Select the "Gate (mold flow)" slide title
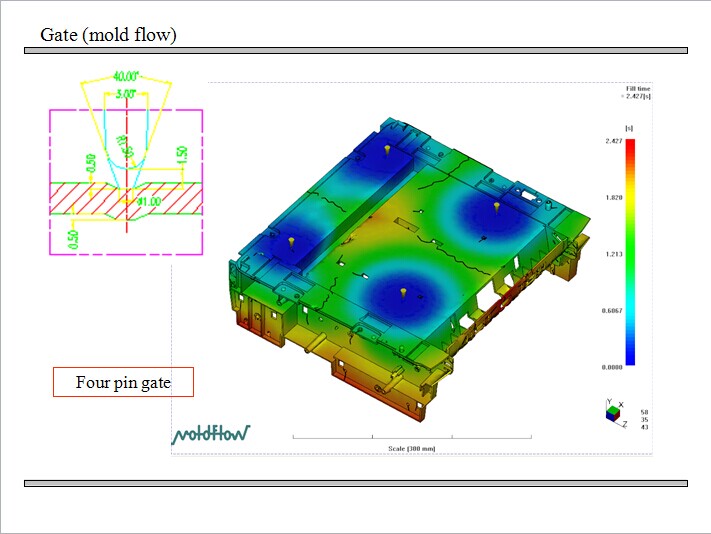The height and width of the screenshot is (534, 711). pyautogui.click(x=108, y=35)
